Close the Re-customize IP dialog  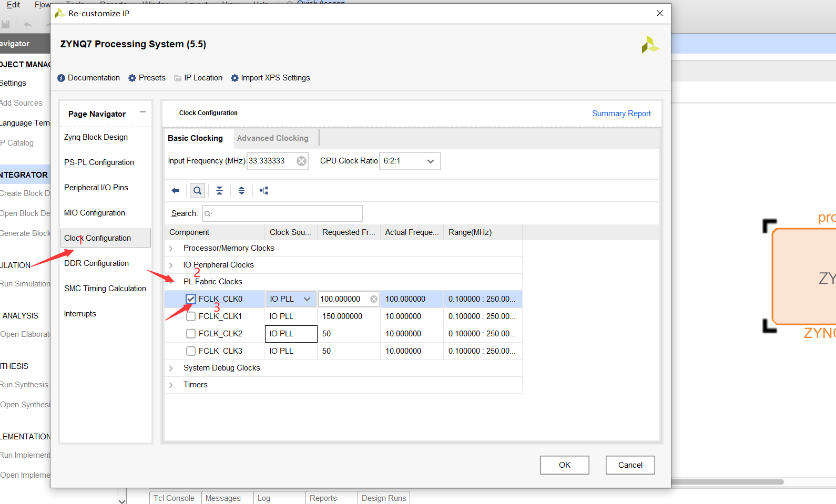pos(660,13)
